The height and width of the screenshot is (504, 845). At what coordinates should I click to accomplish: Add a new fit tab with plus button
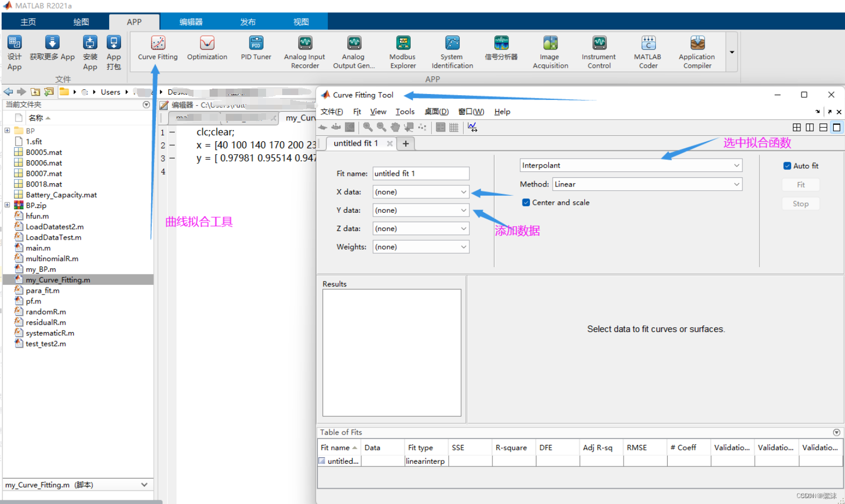pyautogui.click(x=405, y=143)
